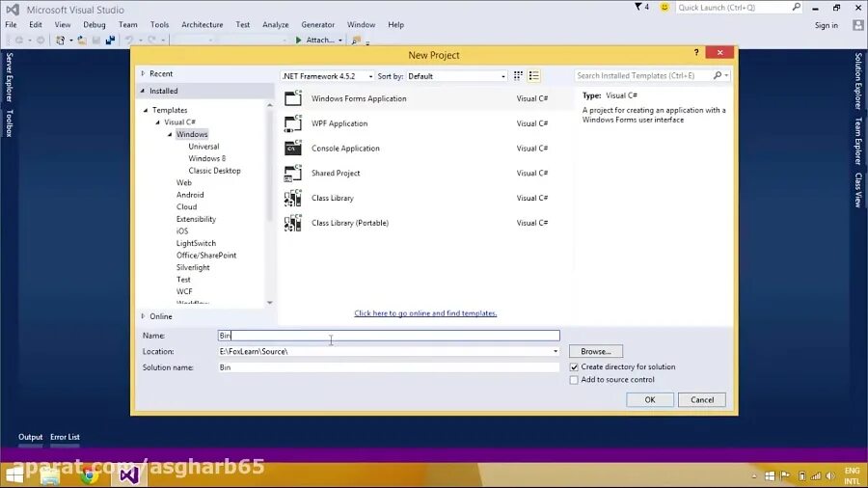Select Windows Forms Application template icon

[x=293, y=98]
